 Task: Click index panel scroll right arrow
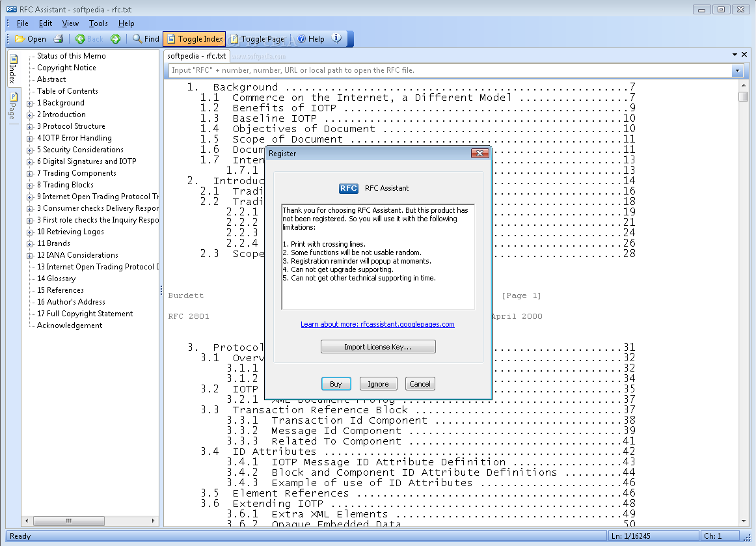click(154, 521)
